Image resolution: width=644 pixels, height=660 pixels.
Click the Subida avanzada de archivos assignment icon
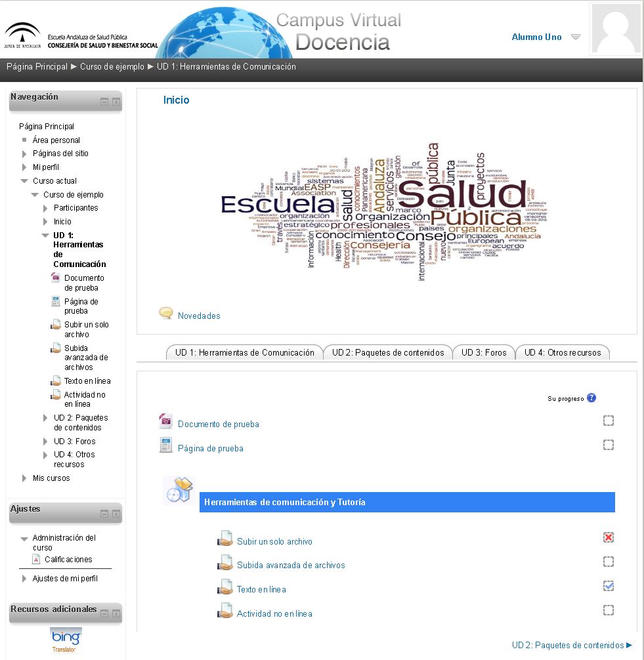coord(225,564)
